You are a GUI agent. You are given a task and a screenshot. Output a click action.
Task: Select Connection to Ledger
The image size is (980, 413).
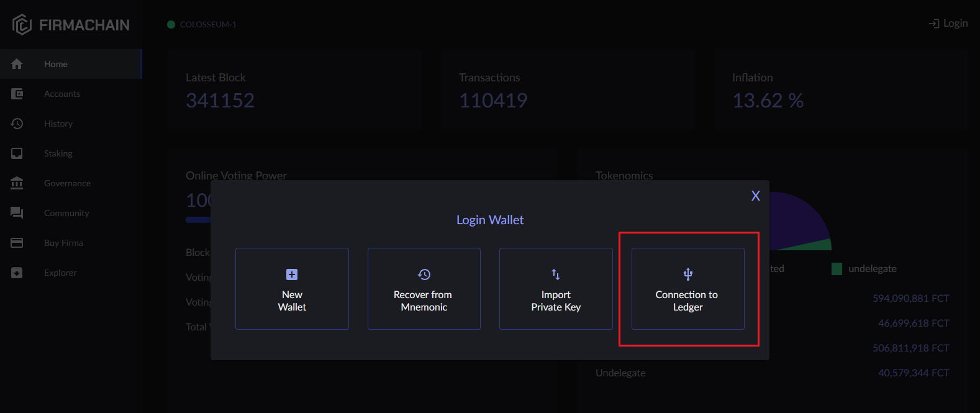(688, 289)
